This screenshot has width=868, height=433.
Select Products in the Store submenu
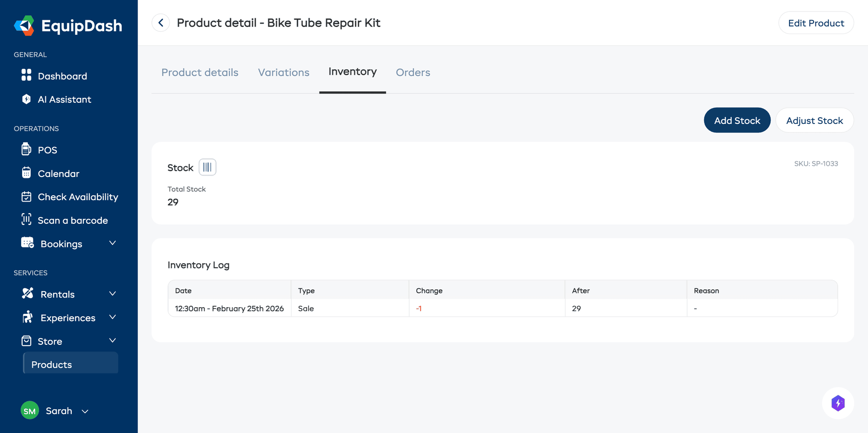pos(52,365)
